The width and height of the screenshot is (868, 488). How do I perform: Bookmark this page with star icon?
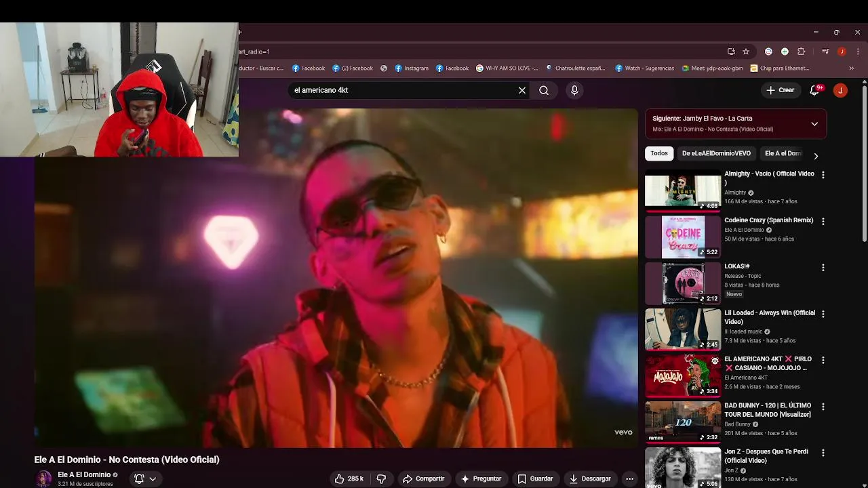(x=746, y=52)
